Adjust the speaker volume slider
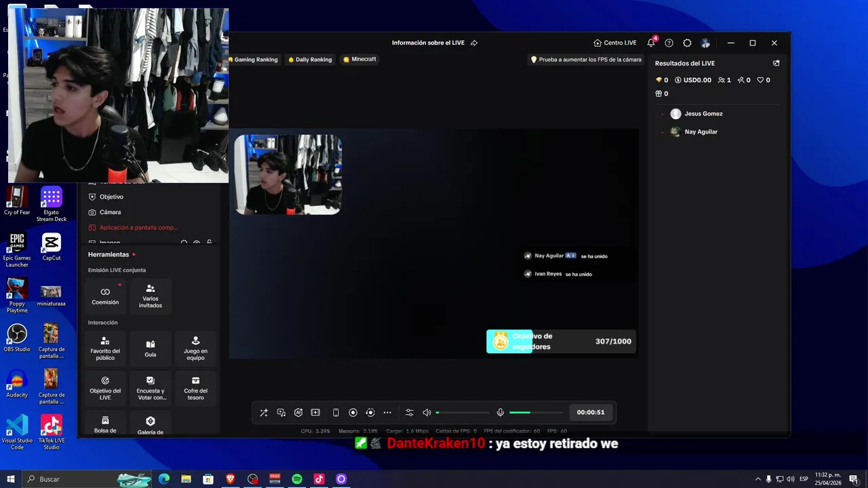 [462, 412]
